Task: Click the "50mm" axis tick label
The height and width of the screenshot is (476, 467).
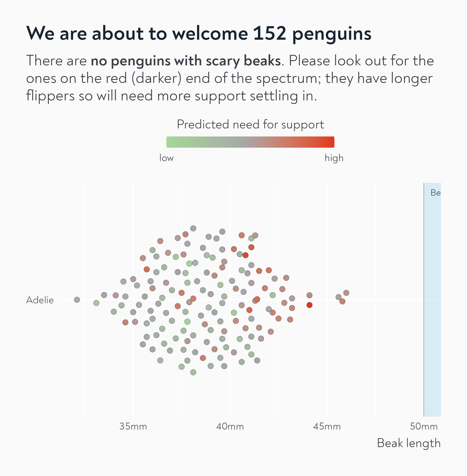Action: click(x=424, y=427)
